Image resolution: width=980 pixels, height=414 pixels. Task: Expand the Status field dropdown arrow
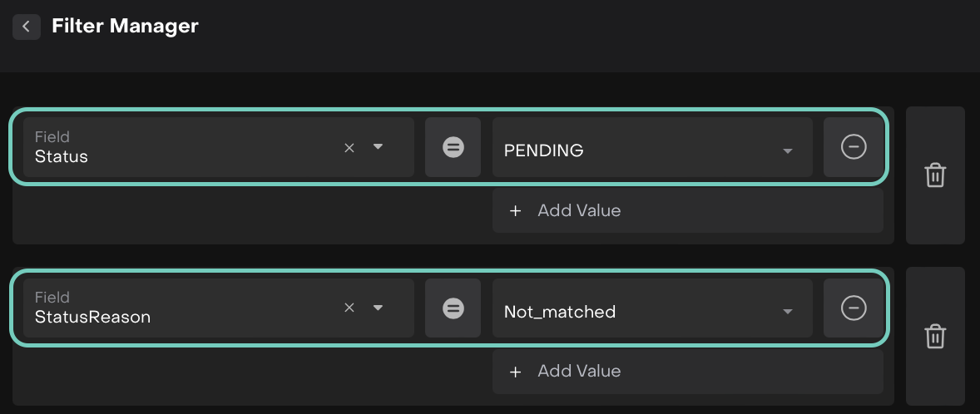(378, 147)
